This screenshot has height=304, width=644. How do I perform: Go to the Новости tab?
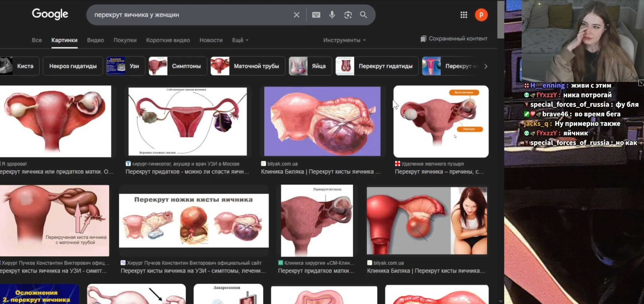click(x=211, y=40)
